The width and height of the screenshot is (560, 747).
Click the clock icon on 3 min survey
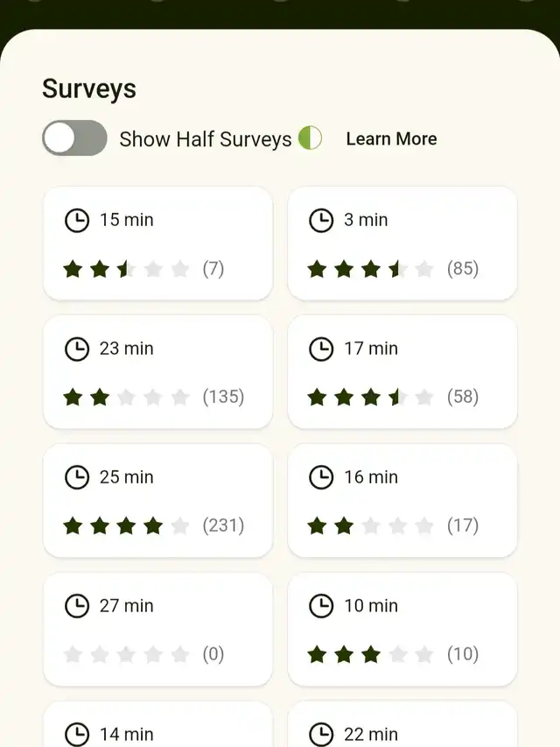click(321, 221)
